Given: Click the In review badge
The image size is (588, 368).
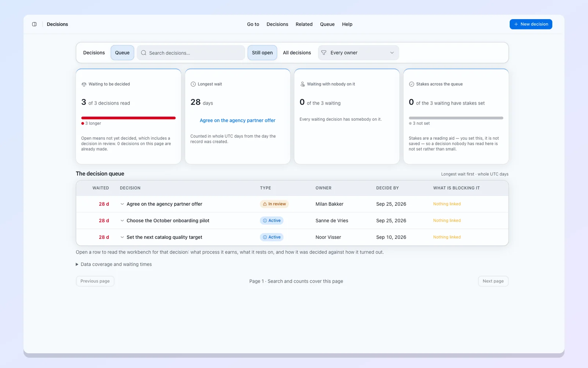Looking at the screenshot, I should click(274, 204).
